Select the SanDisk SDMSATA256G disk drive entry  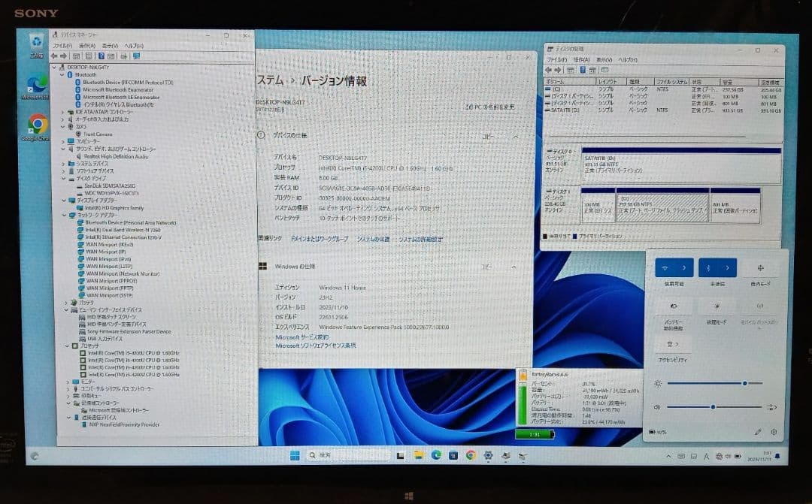[109, 186]
